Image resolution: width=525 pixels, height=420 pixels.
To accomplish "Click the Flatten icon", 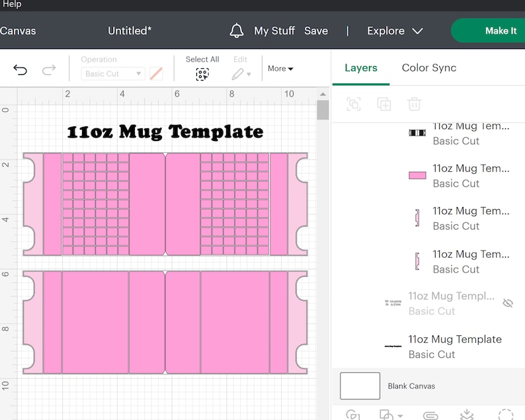I will pyautogui.click(x=467, y=415).
